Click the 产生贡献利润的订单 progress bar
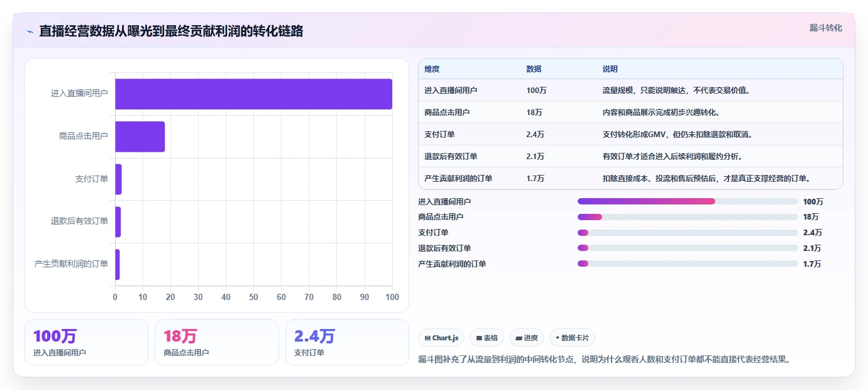 688,264
